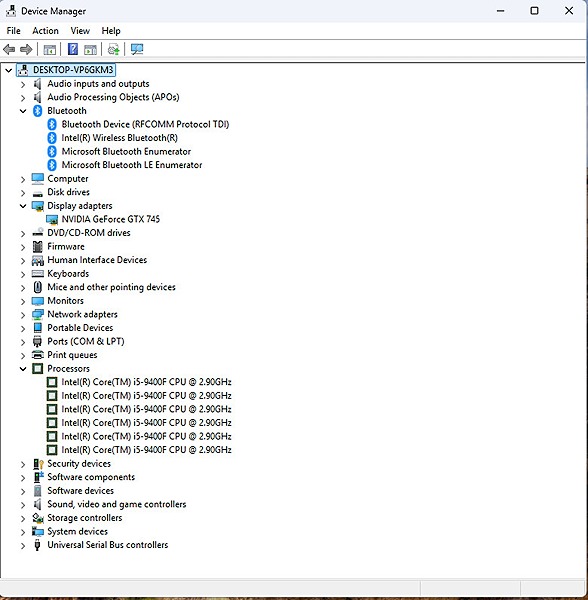Image resolution: width=588 pixels, height=600 pixels.
Task: Click the DVD/CD-ROM drives icon
Action: pyautogui.click(x=37, y=233)
